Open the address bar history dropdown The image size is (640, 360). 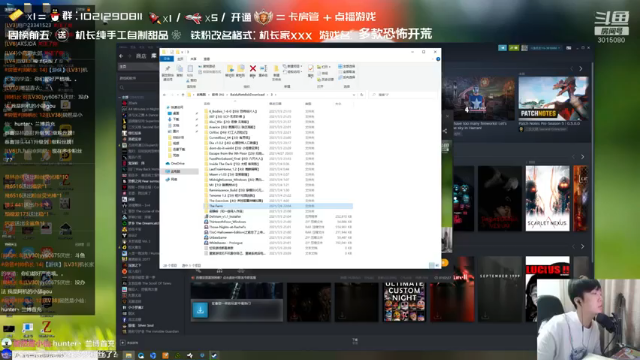pyautogui.click(x=354, y=95)
